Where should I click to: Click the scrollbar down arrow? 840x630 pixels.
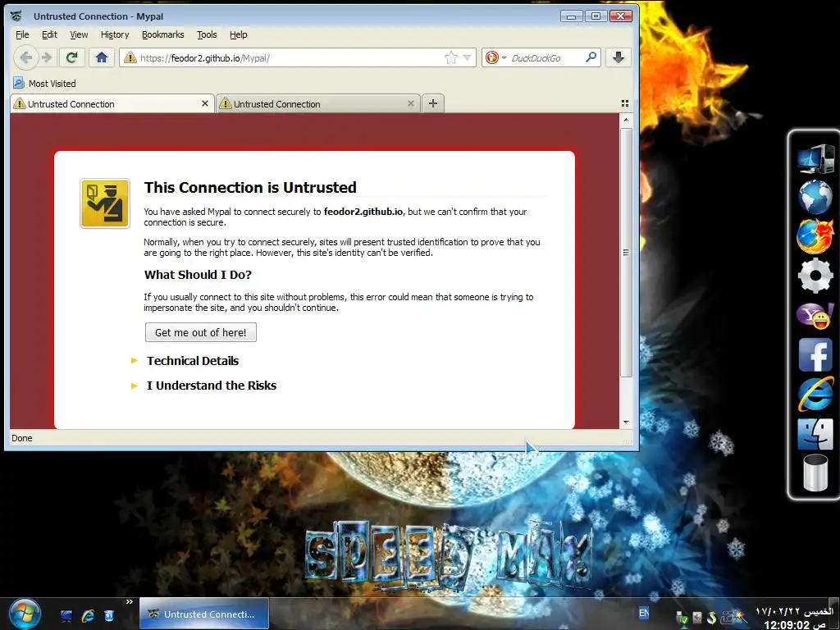point(626,422)
